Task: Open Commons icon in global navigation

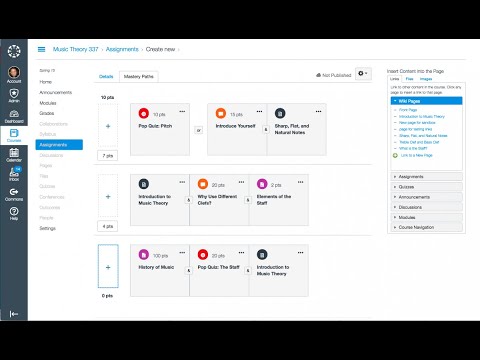Action: tap(14, 195)
